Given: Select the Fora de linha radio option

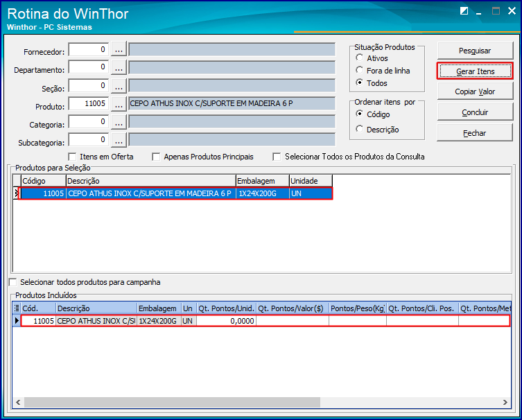Looking at the screenshot, I should click(x=359, y=70).
